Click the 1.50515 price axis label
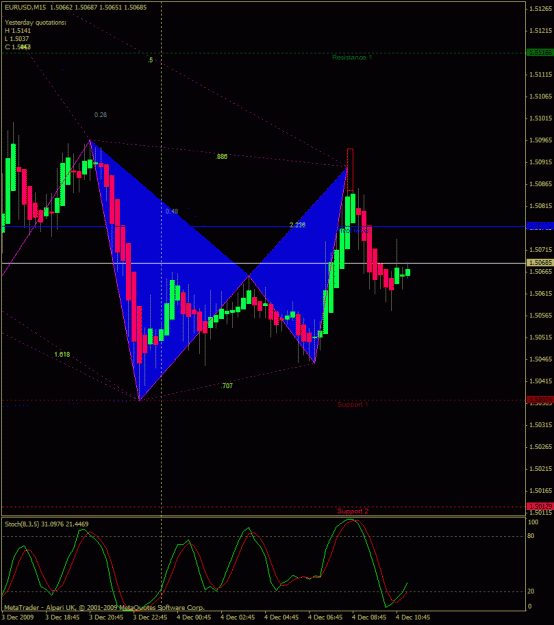 541,338
